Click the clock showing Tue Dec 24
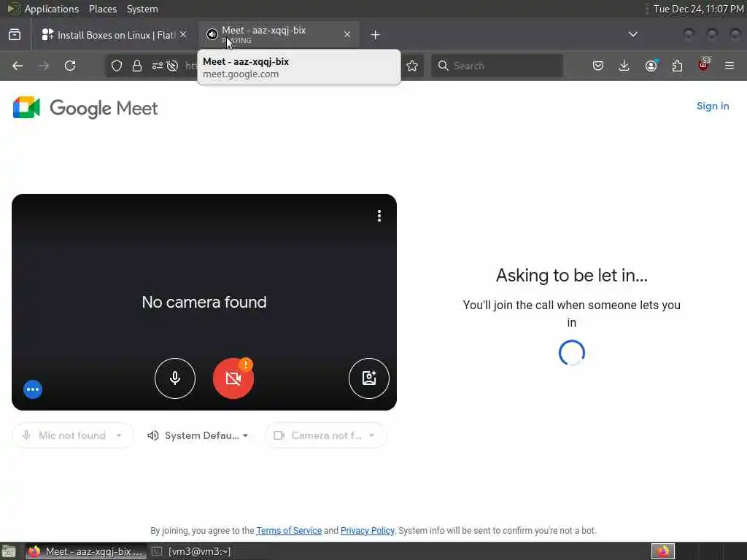Viewport: 747px width, 560px height. [698, 9]
